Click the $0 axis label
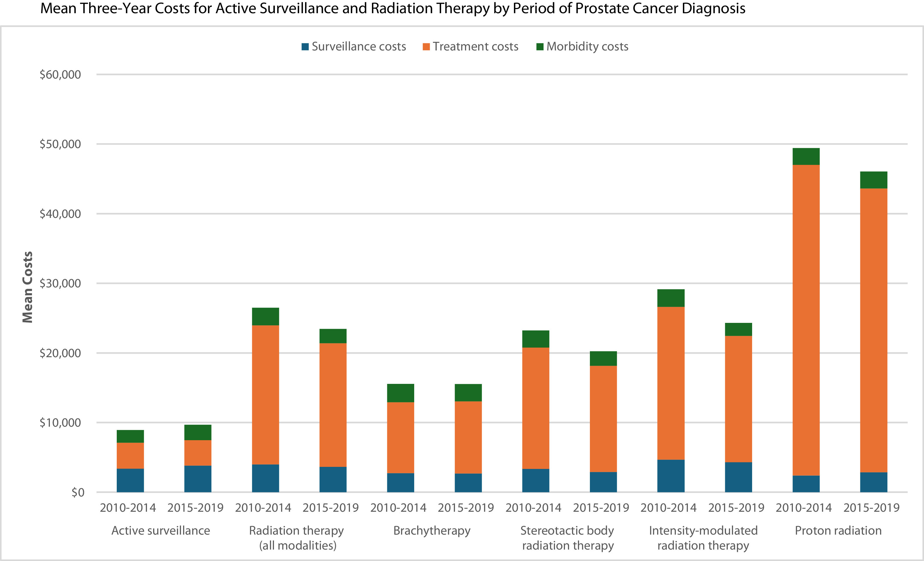Viewport: 924px width, 561px height. 78,492
